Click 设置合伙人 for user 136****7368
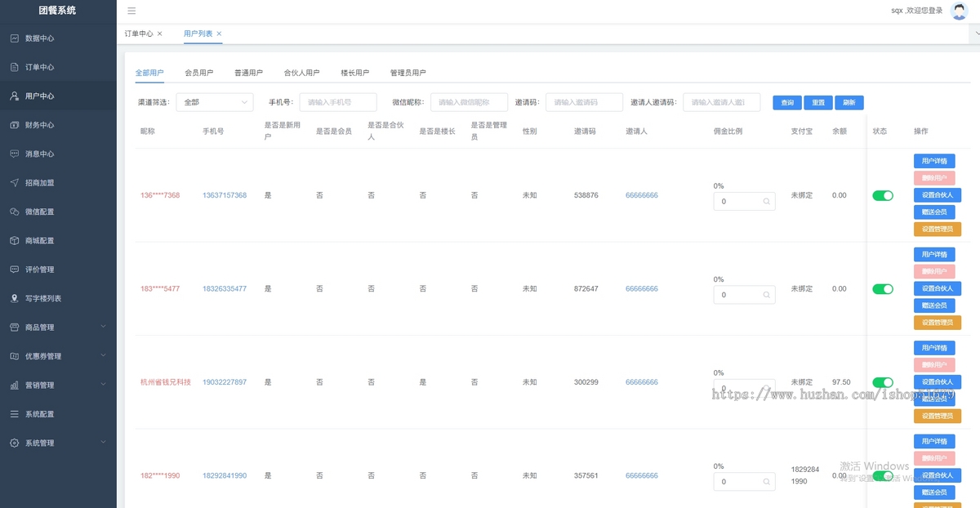The image size is (980, 508). point(938,195)
